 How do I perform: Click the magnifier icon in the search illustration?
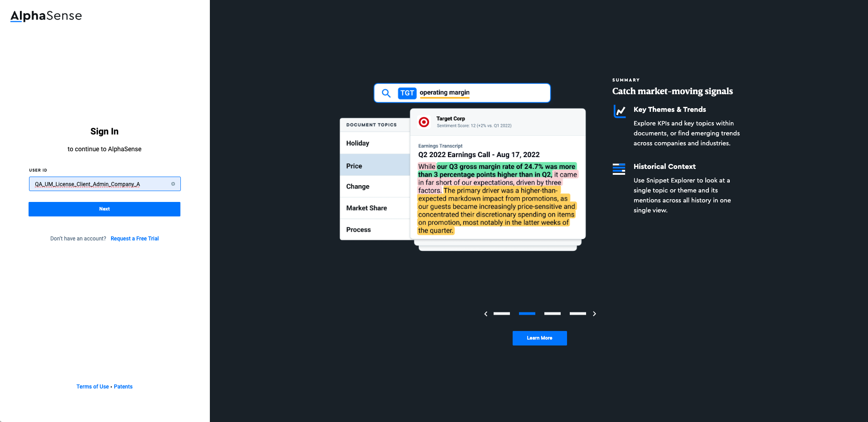[x=386, y=93]
